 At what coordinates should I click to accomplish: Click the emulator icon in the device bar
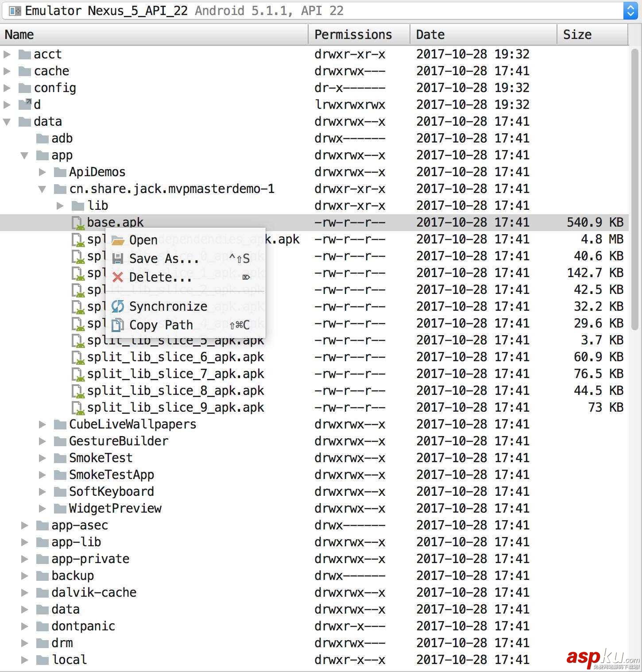pos(15,10)
